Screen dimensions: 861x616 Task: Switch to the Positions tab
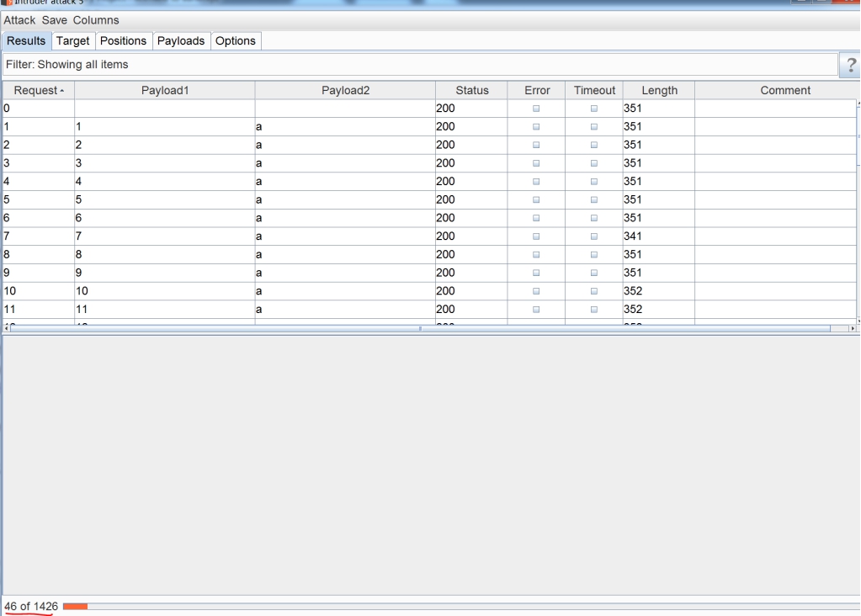[x=124, y=40]
